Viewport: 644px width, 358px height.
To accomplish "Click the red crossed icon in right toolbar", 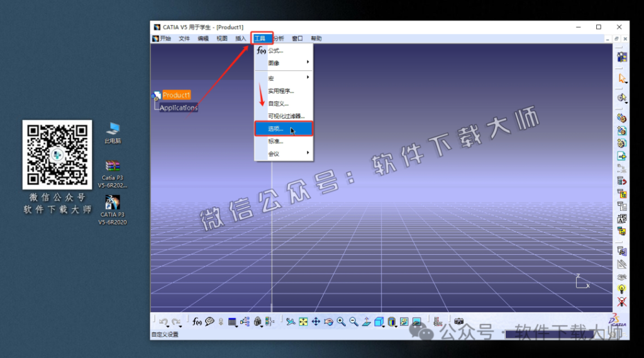I will point(622,302).
